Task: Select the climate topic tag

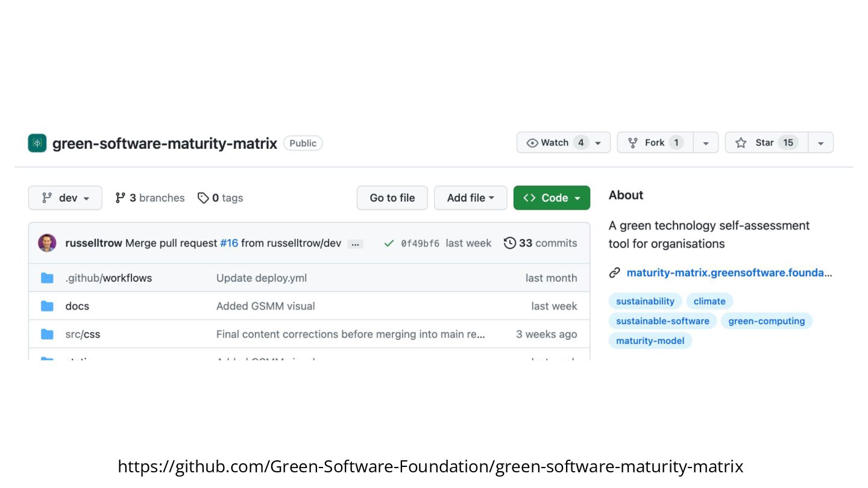Action: [x=709, y=301]
